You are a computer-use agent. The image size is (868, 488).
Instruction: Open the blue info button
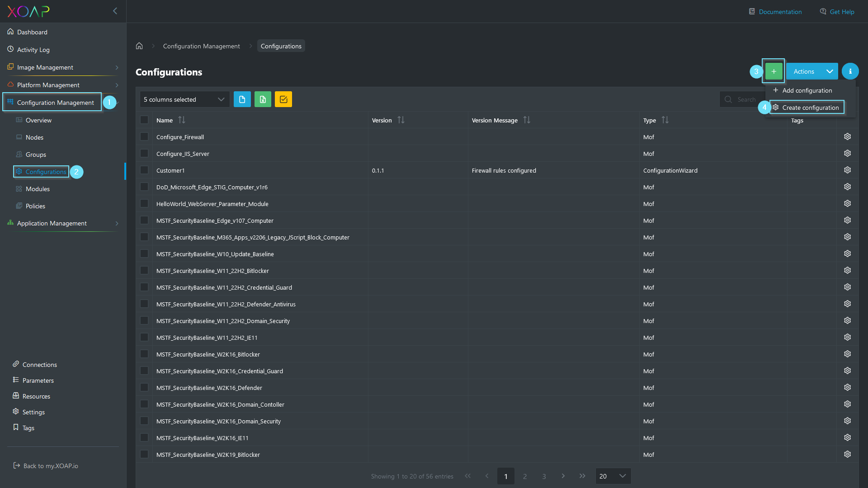click(850, 71)
